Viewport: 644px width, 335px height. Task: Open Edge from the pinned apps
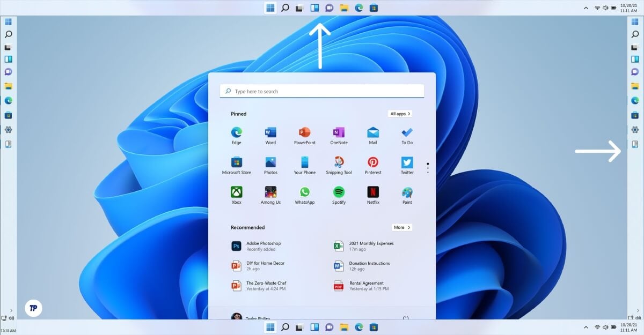point(236,135)
